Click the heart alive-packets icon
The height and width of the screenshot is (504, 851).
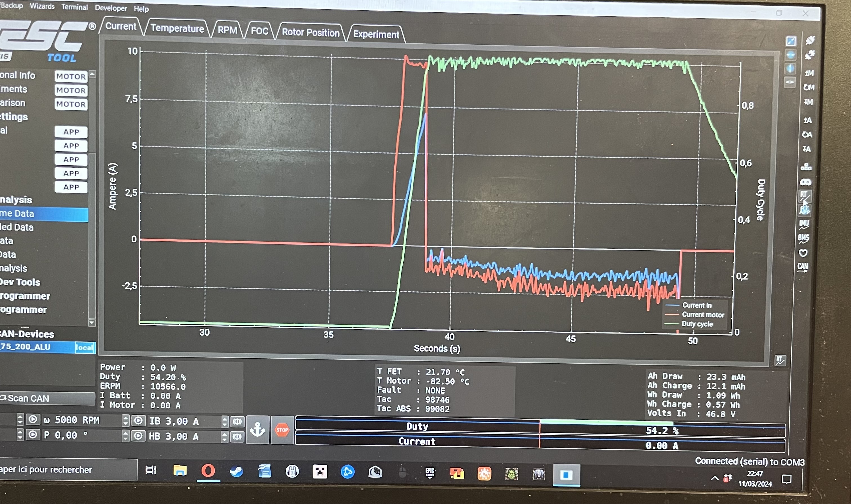pyautogui.click(x=803, y=253)
